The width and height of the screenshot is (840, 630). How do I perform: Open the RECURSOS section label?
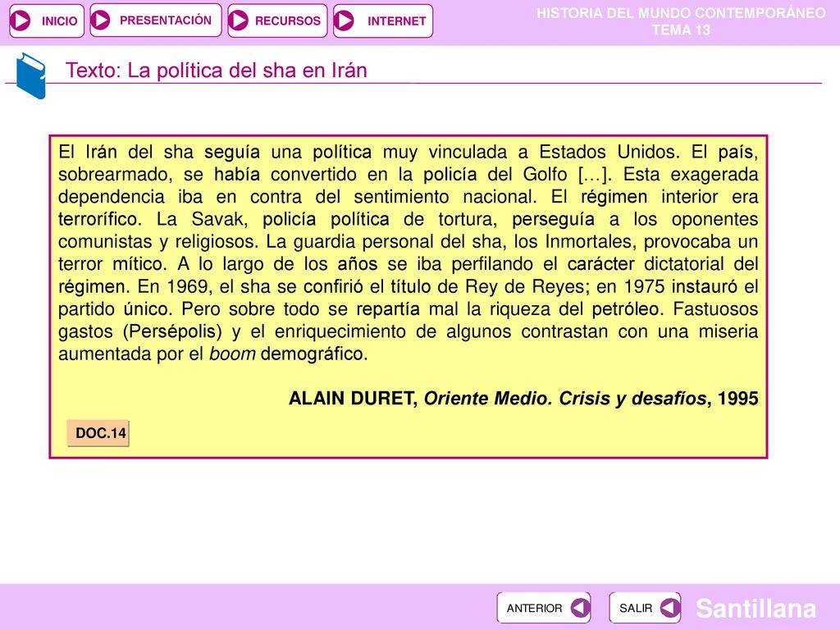(287, 21)
